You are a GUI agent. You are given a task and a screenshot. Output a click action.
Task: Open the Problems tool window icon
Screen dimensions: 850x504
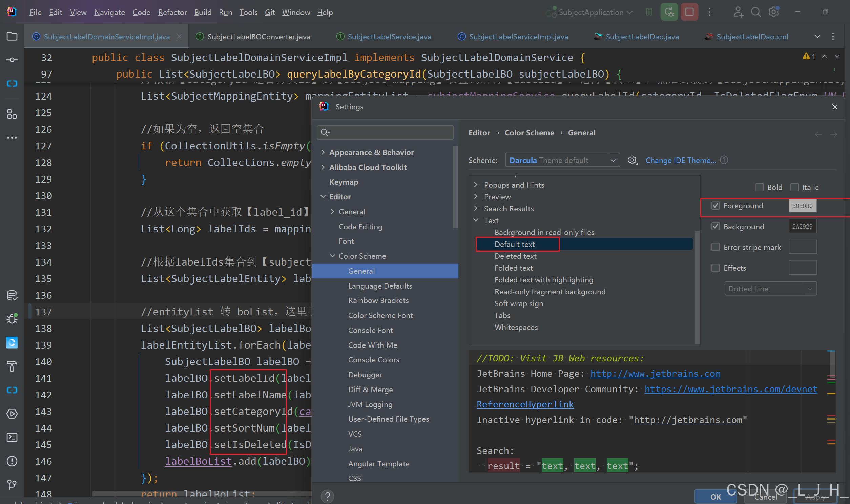[x=12, y=461]
